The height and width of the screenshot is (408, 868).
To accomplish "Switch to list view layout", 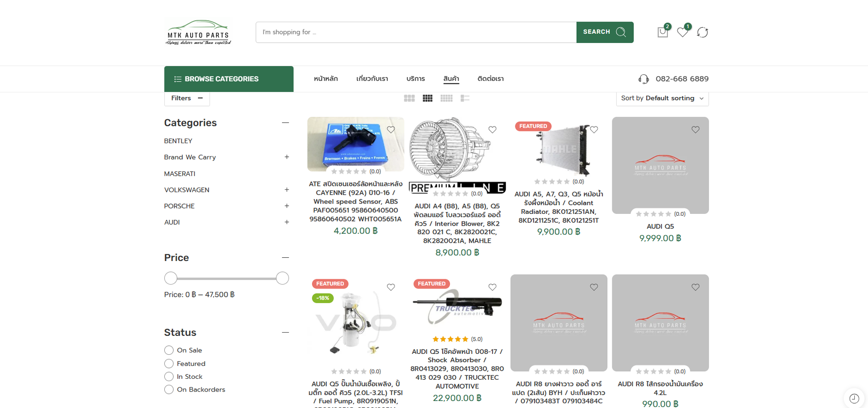I will tap(465, 98).
